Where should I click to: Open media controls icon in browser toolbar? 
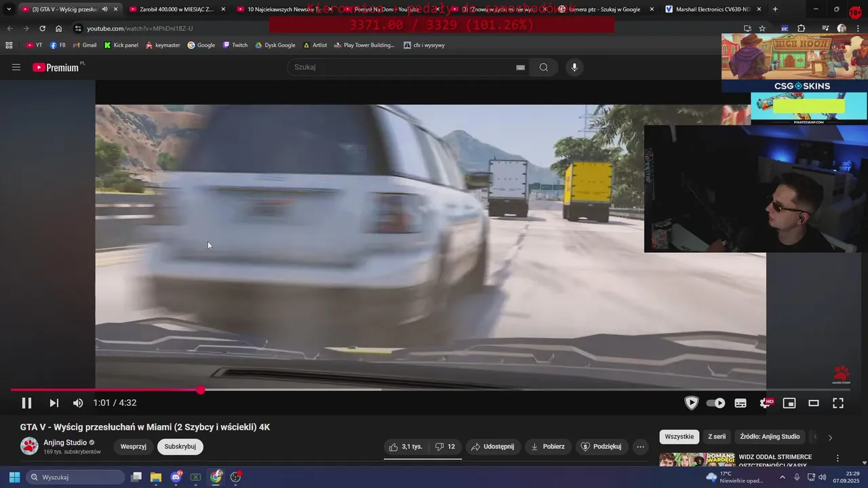coord(825,28)
